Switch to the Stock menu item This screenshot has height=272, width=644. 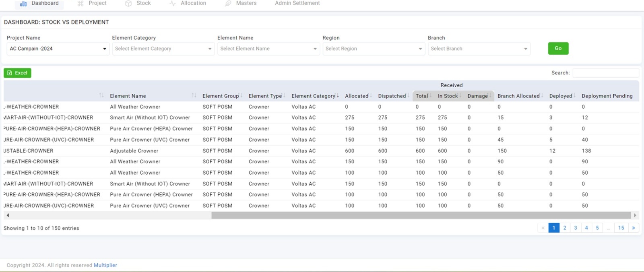click(143, 3)
